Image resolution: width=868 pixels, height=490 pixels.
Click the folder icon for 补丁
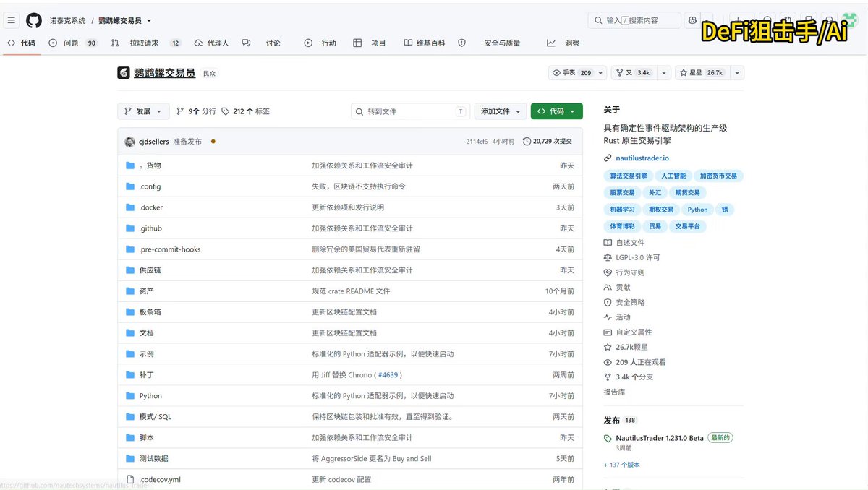point(130,375)
